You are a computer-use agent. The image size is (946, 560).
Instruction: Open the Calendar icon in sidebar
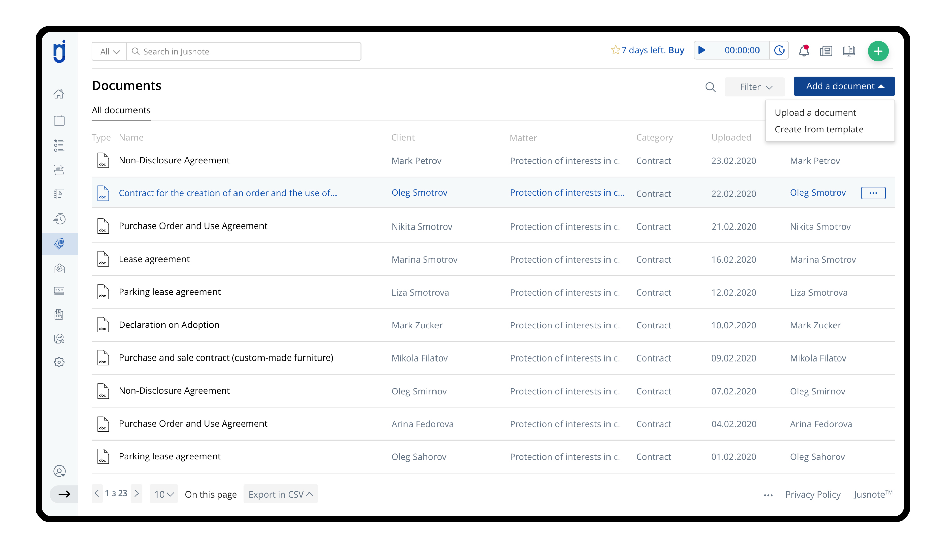tap(59, 121)
